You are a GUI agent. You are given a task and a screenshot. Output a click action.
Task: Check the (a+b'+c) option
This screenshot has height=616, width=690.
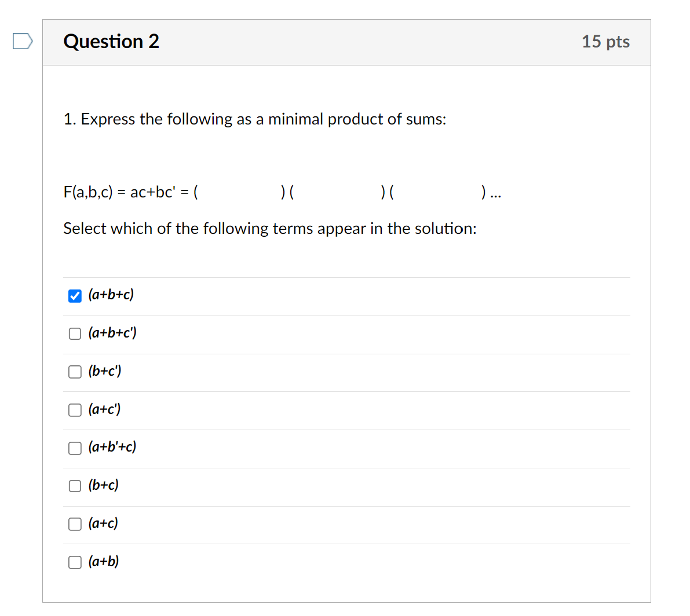[x=75, y=448]
